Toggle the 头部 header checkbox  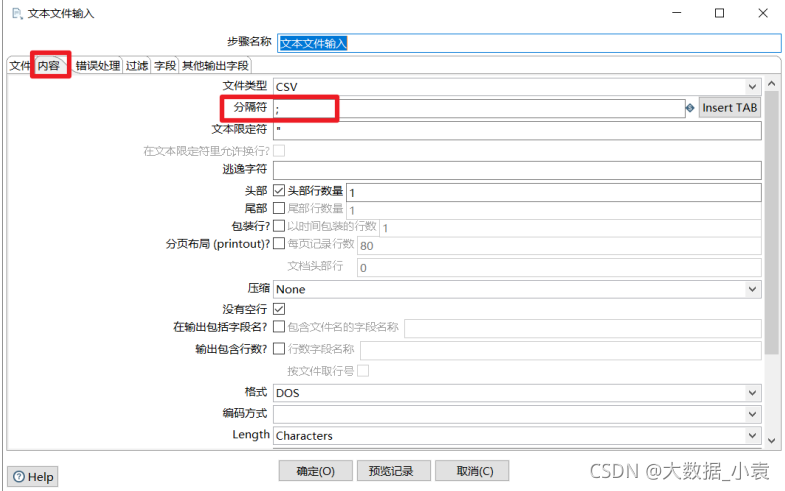(x=279, y=190)
